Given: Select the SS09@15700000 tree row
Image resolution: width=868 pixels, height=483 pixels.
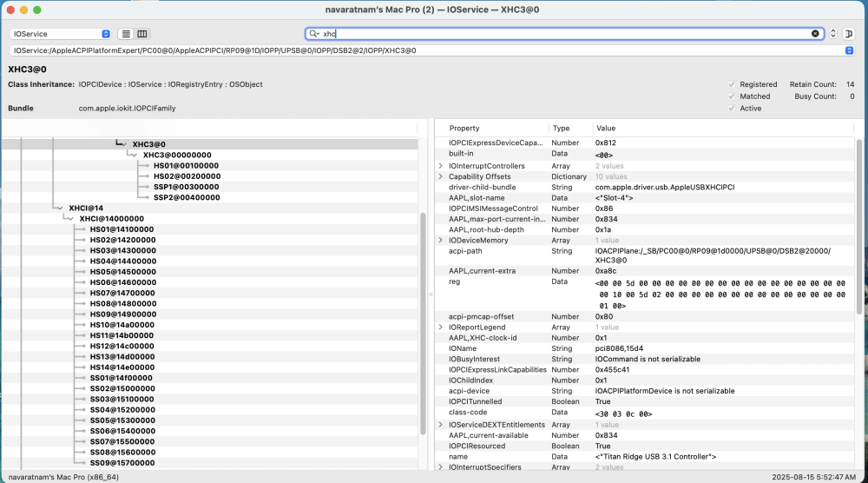Looking at the screenshot, I should (x=209, y=463).
